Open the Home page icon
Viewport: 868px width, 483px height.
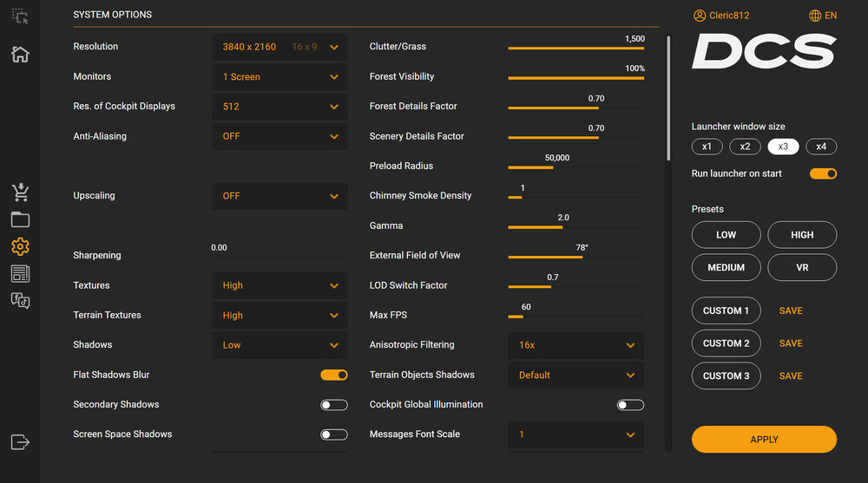(20, 54)
